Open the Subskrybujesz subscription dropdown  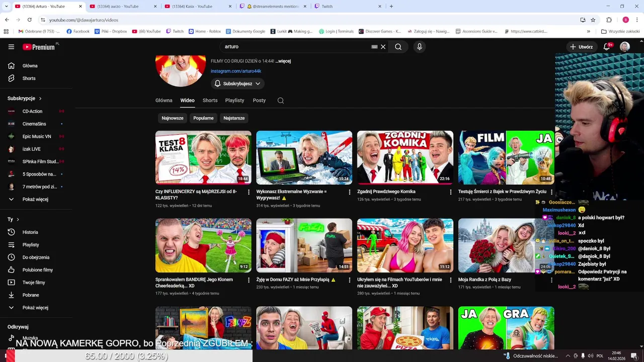click(x=237, y=83)
